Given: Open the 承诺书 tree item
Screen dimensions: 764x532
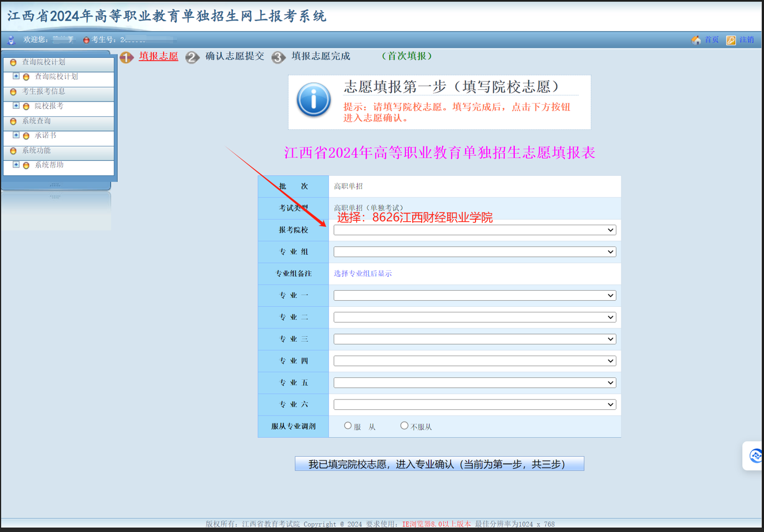Looking at the screenshot, I should (x=45, y=135).
